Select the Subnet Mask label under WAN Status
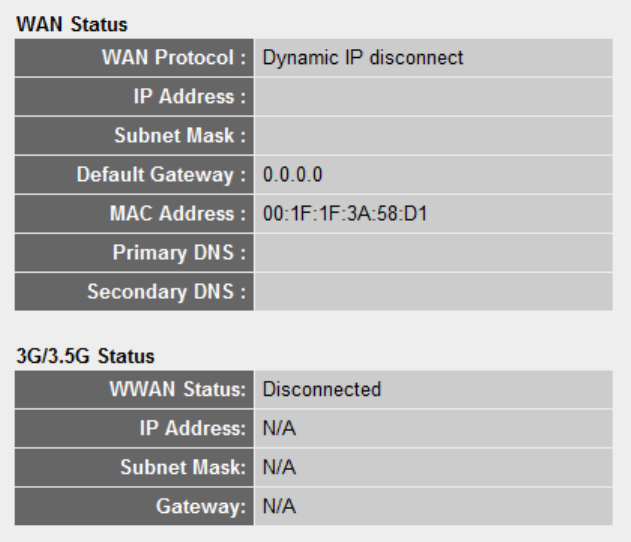 coord(184,136)
